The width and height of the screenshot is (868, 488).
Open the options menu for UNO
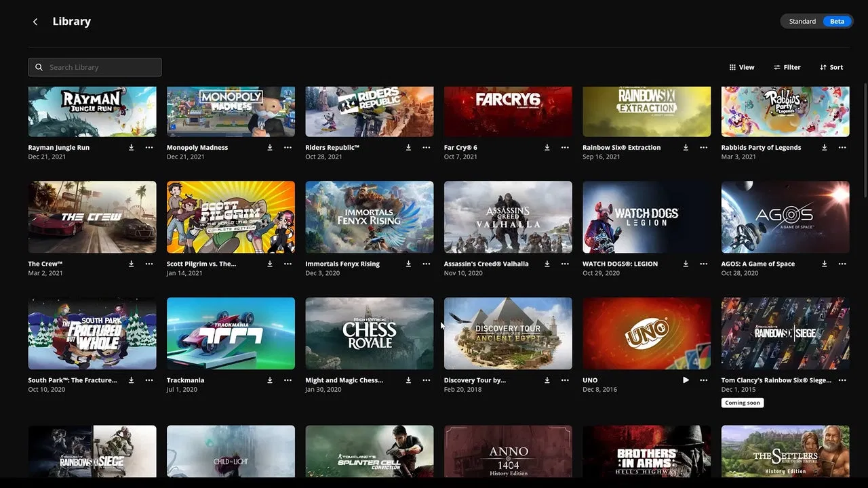tap(704, 380)
